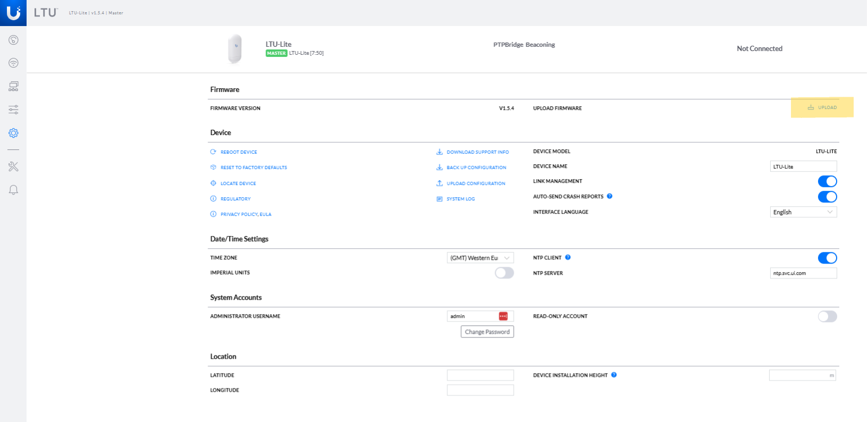Open the Regulatory link
This screenshot has height=422, width=868.
[x=235, y=199]
